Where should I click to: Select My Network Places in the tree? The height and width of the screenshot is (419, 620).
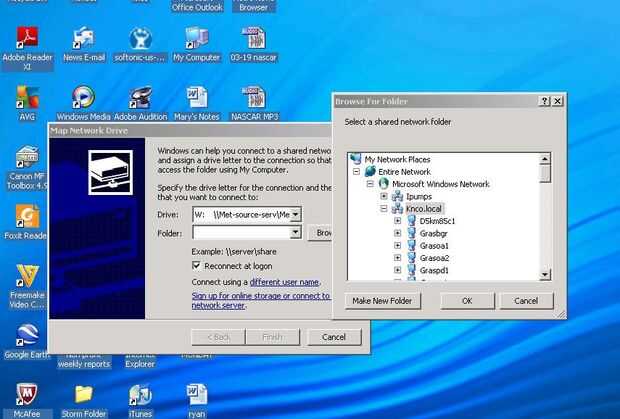coord(397,159)
